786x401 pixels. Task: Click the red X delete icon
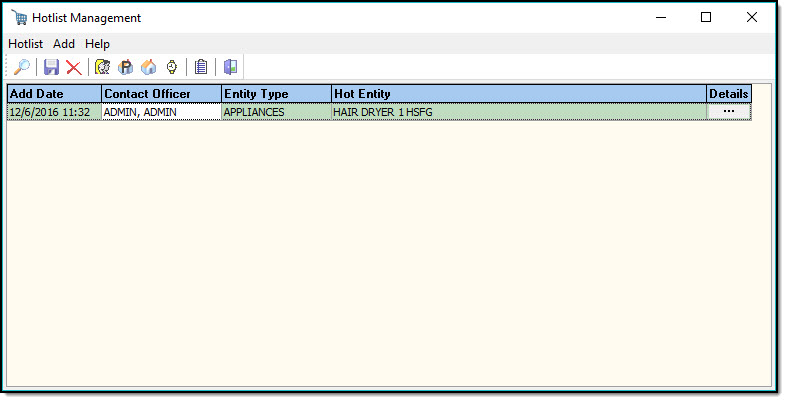point(74,67)
